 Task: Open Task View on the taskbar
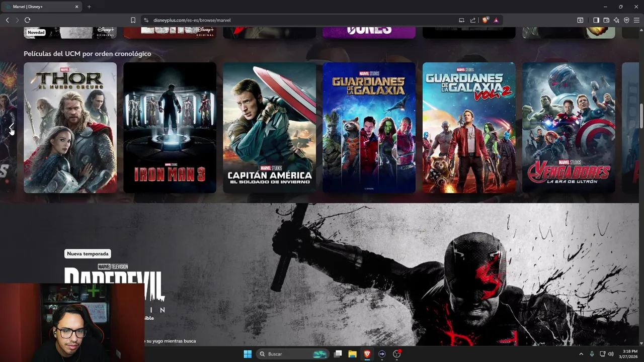(338, 354)
